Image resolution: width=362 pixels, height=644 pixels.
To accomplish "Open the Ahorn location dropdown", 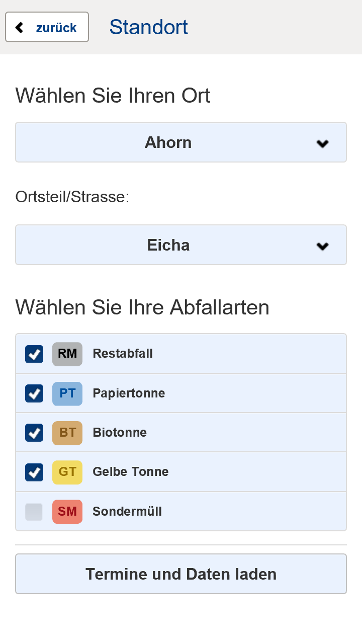I will (x=180, y=142).
